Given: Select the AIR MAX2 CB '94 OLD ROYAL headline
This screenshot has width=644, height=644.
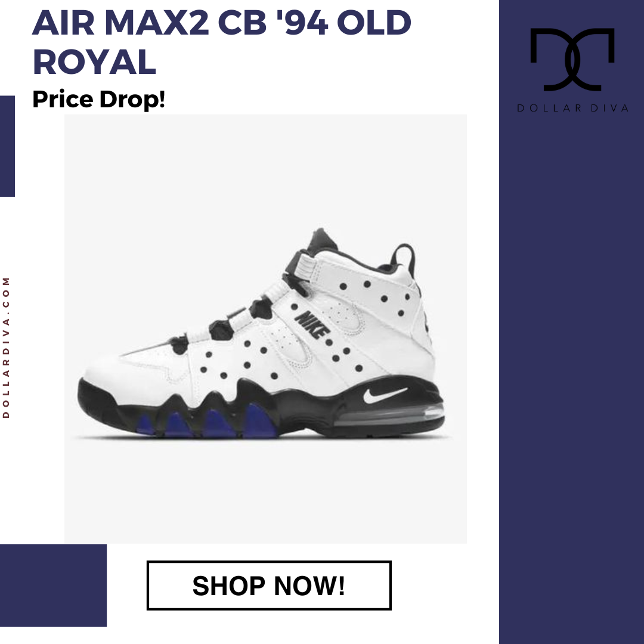Looking at the screenshot, I should [x=222, y=42].
